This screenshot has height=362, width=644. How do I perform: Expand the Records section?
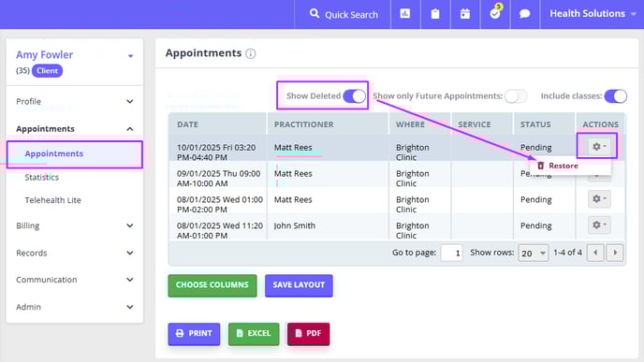tap(75, 253)
